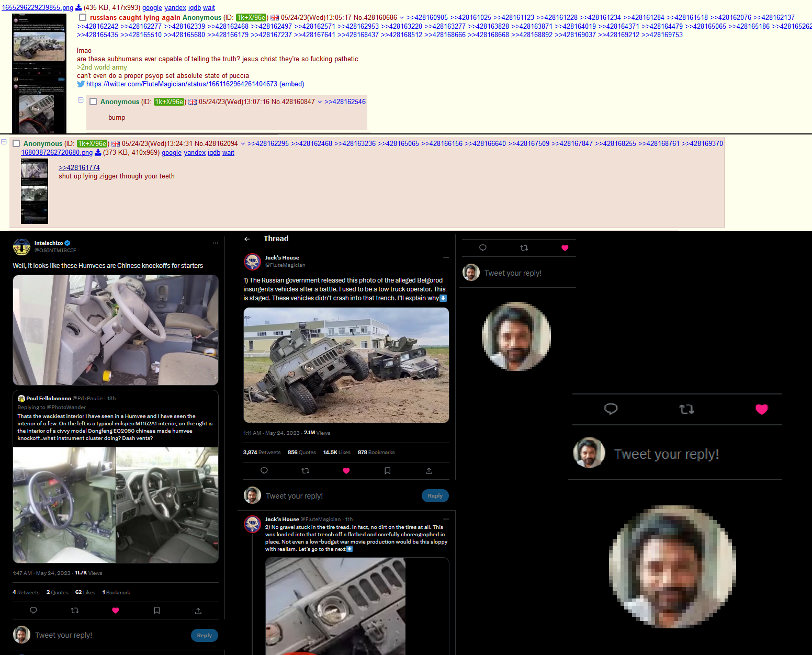The image size is (812, 655).
Task: Follow the backlink >>428169753
Action: (662, 35)
